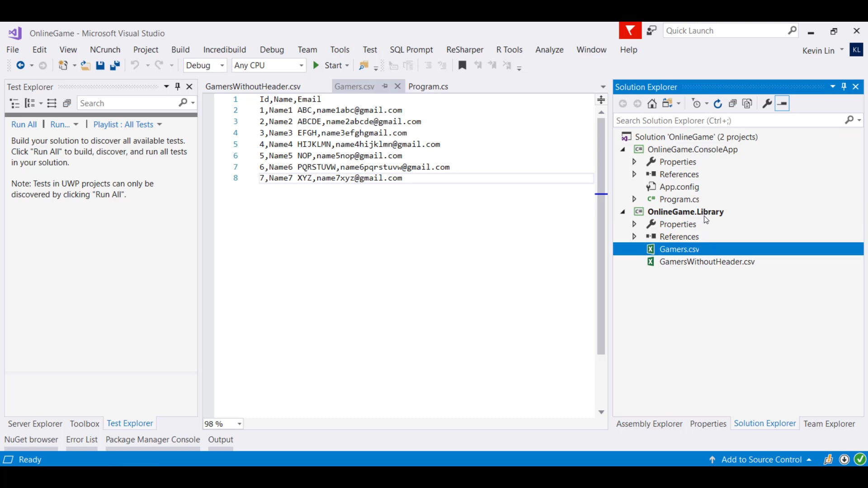This screenshot has width=868, height=488.
Task: Switch to the Program.cs tab
Action: pyautogui.click(x=428, y=87)
